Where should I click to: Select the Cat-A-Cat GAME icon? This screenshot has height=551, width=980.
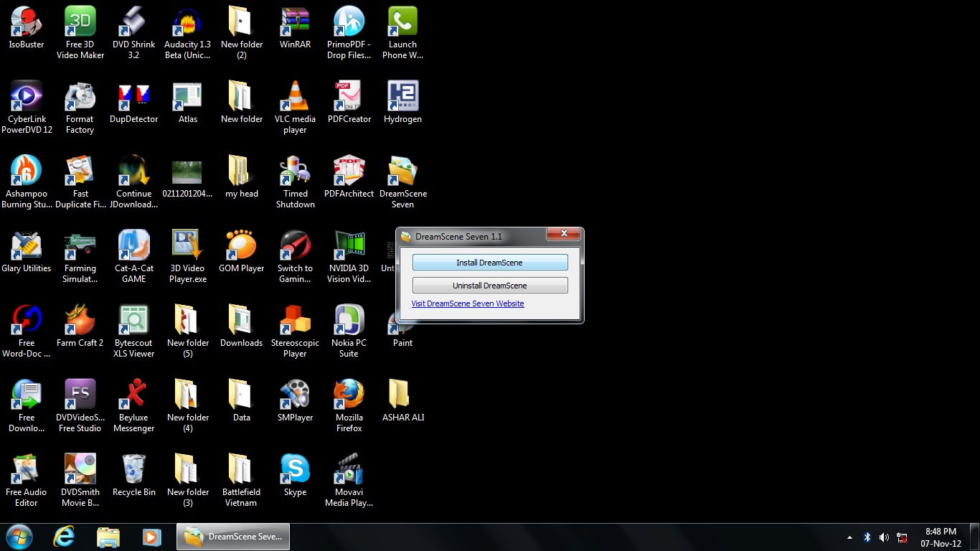[x=134, y=257]
